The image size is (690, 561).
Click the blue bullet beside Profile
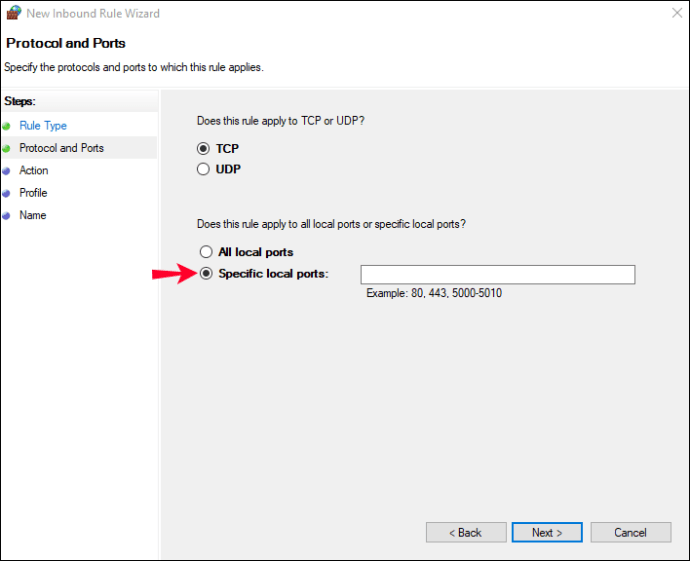pos(6,193)
